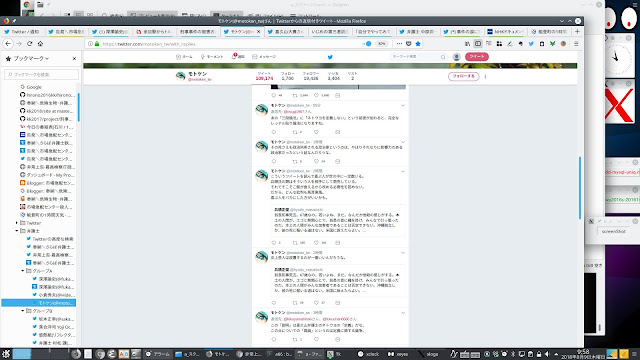The height and width of the screenshot is (360, 640).
Task: Click the Pocket save icon in URL bar
Action: click(x=409, y=44)
